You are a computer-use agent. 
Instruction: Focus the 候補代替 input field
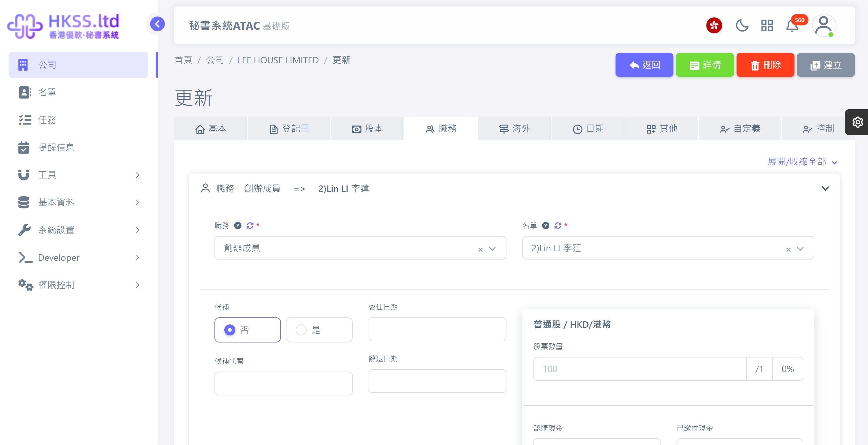click(x=283, y=383)
